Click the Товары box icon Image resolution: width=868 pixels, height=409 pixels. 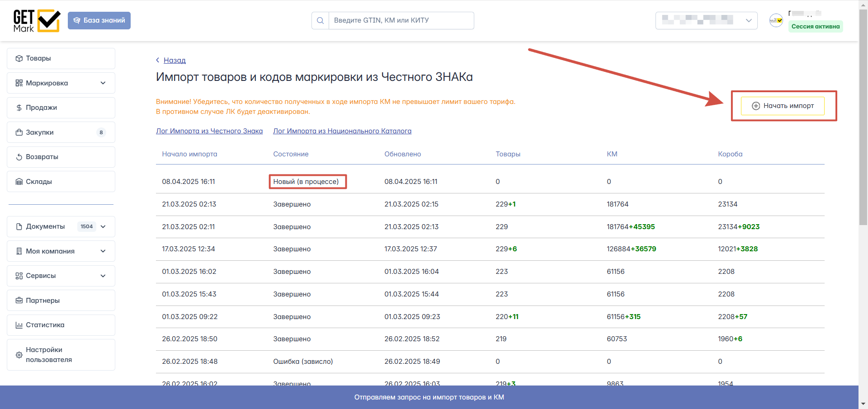point(19,58)
